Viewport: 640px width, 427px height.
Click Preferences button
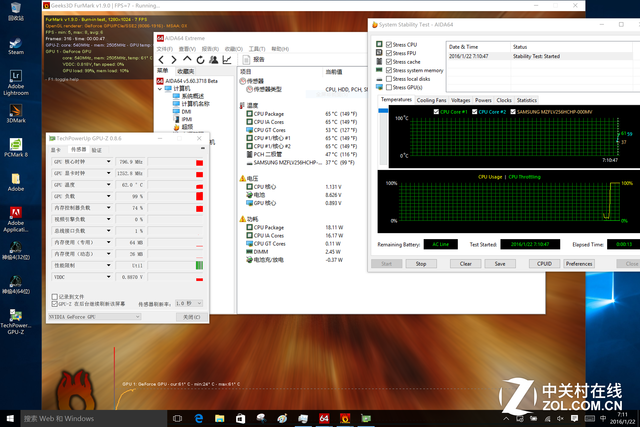579,264
